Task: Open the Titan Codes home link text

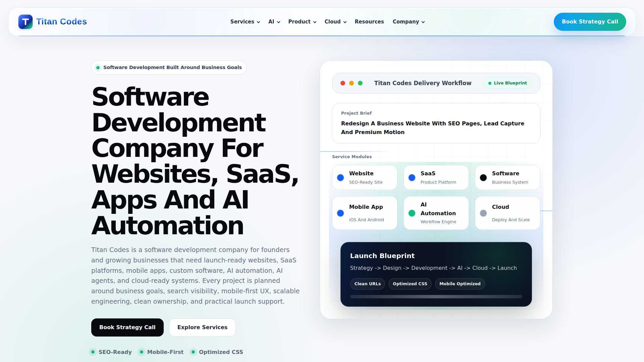Action: tap(61, 22)
